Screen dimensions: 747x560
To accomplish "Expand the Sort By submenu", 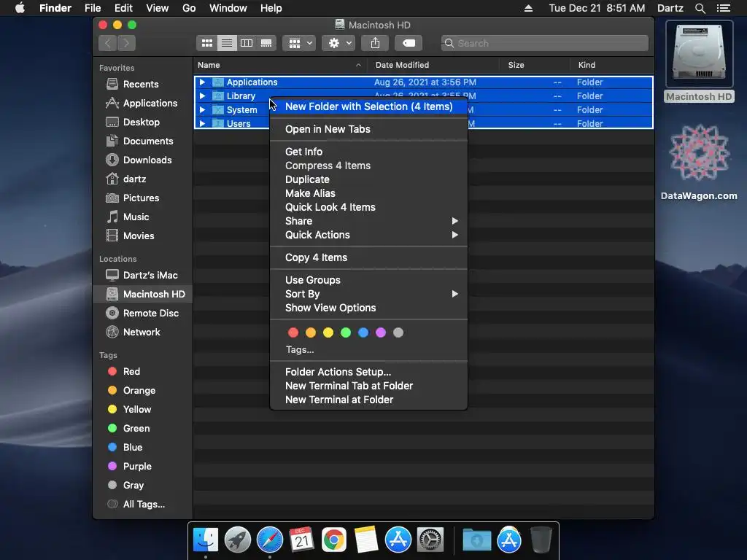I will coord(368,295).
